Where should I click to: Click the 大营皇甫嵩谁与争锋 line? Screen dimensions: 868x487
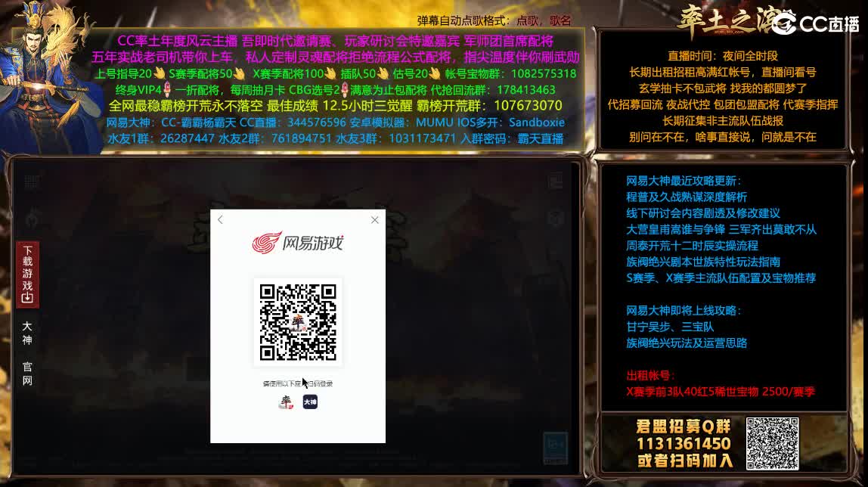721,229
